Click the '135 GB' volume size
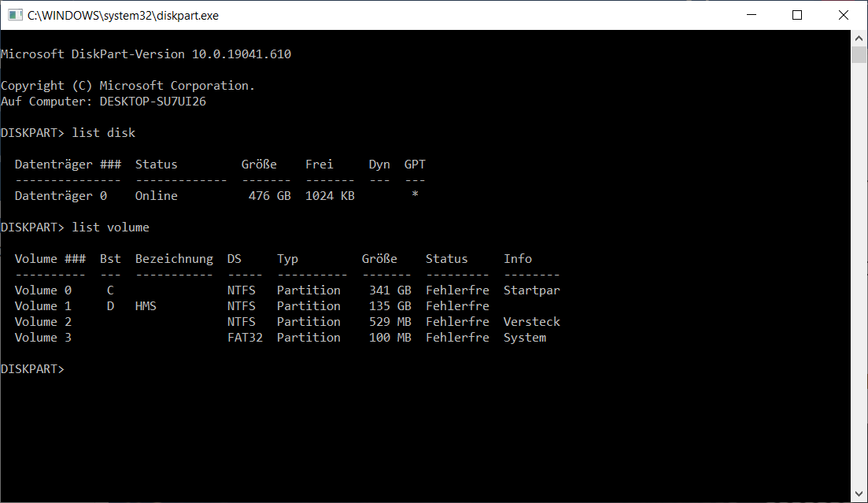The width and height of the screenshot is (868, 503). pyautogui.click(x=390, y=306)
